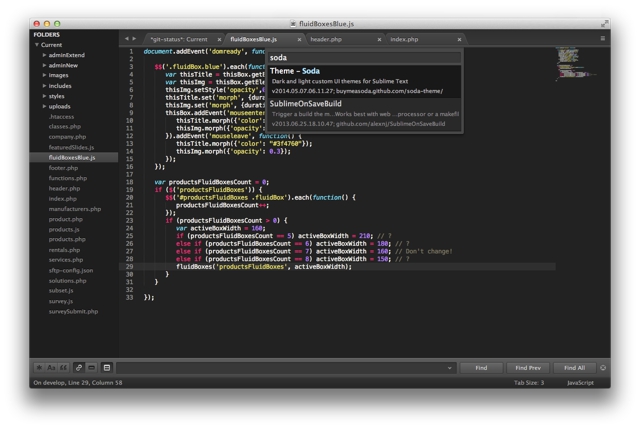Click the fullscreen arrows icon in title bar

click(604, 24)
